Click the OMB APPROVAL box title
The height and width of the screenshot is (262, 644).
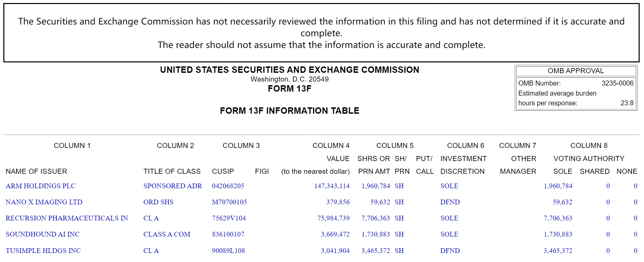[x=576, y=71]
